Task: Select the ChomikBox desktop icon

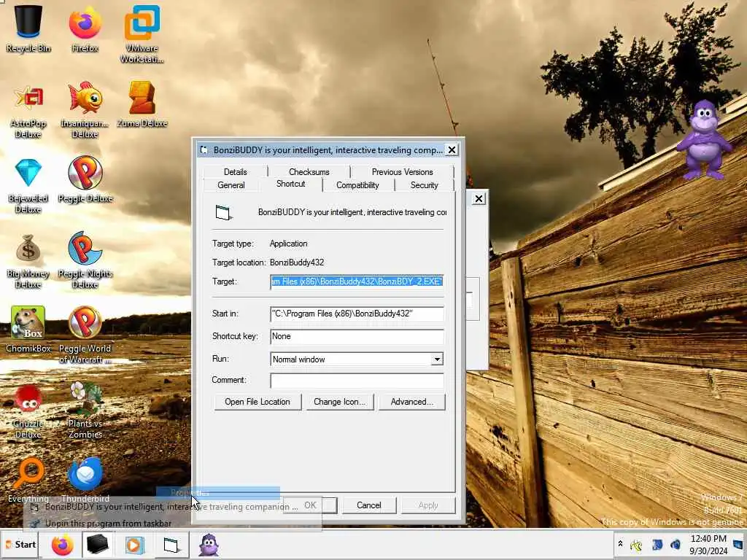Action: [x=28, y=330]
